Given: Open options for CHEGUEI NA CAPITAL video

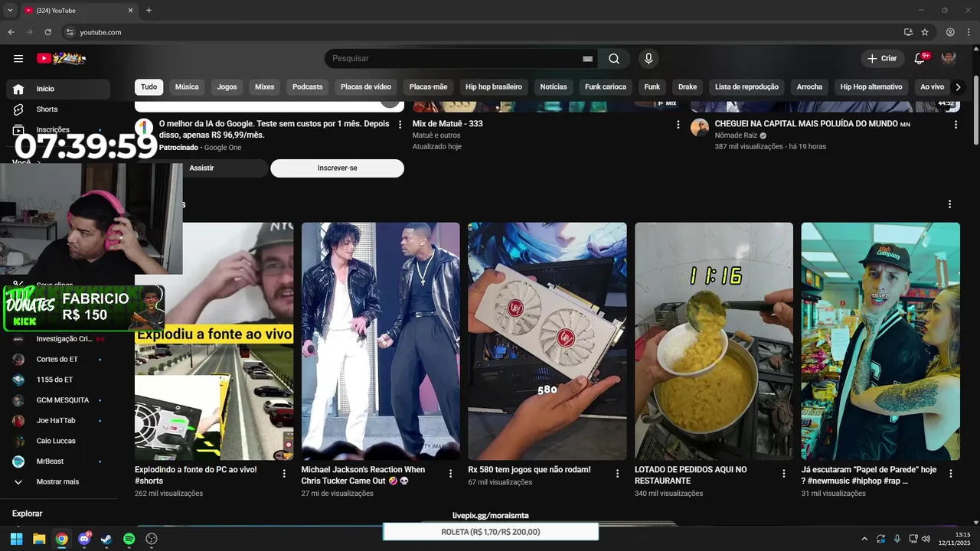Looking at the screenshot, I should pyautogui.click(x=955, y=124).
